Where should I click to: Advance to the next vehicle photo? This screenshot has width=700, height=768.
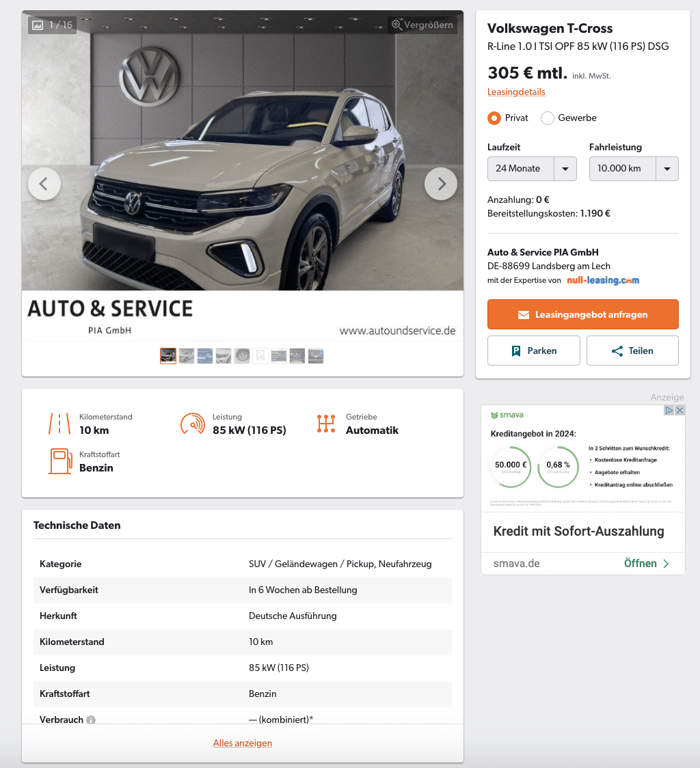click(441, 184)
